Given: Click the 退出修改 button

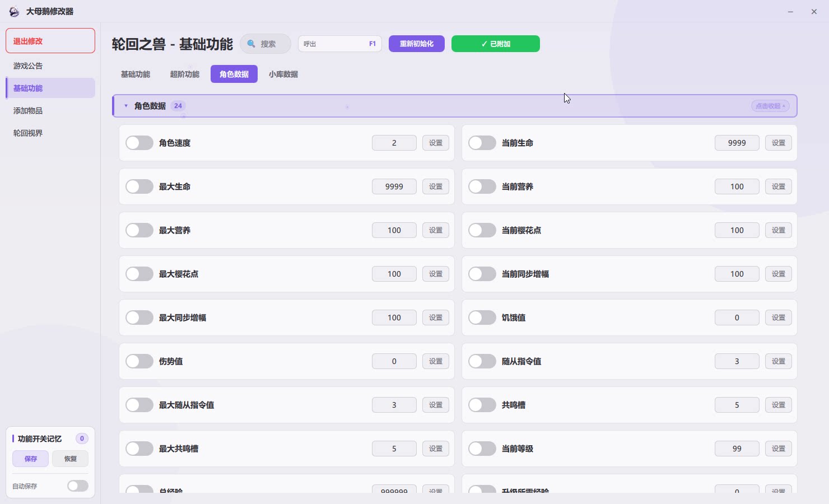Looking at the screenshot, I should point(50,41).
